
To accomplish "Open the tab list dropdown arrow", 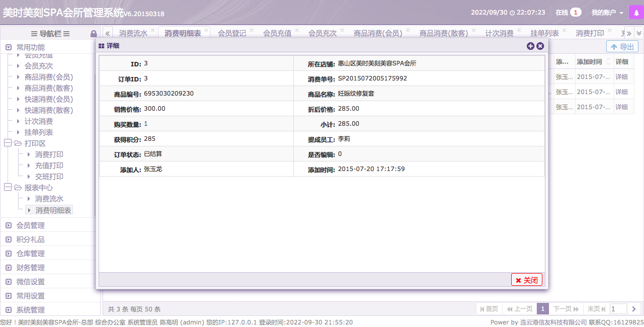I will 638,33.
